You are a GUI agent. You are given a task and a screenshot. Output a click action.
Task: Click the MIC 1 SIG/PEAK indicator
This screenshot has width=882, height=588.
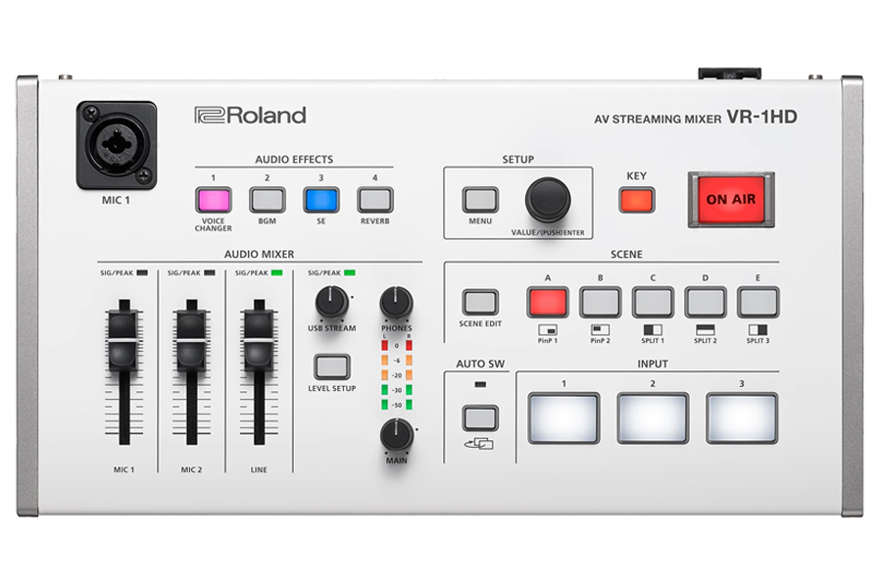(142, 272)
